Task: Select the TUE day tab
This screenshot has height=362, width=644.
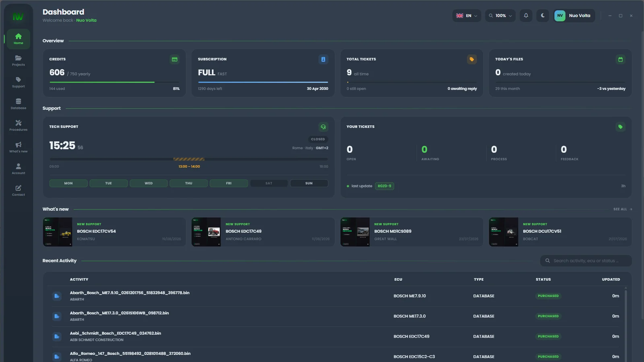Action: coord(109,183)
